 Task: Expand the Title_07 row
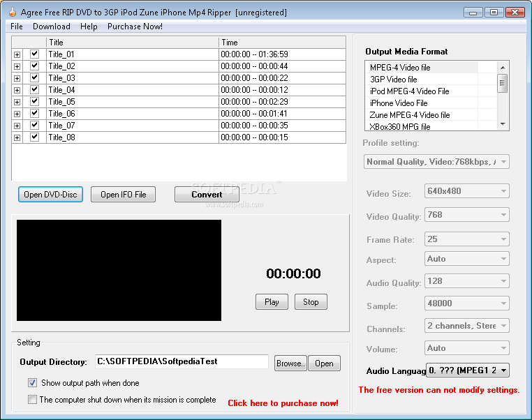pos(17,126)
